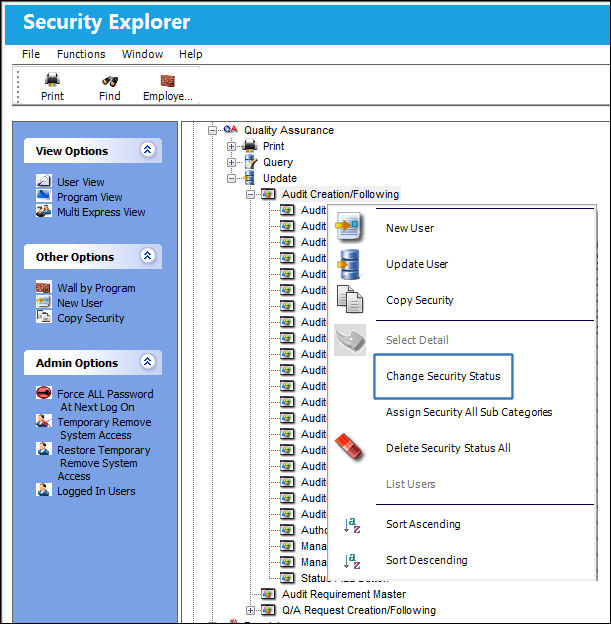Open the Window menu
Screen dimensions: 611x624
pos(143,54)
